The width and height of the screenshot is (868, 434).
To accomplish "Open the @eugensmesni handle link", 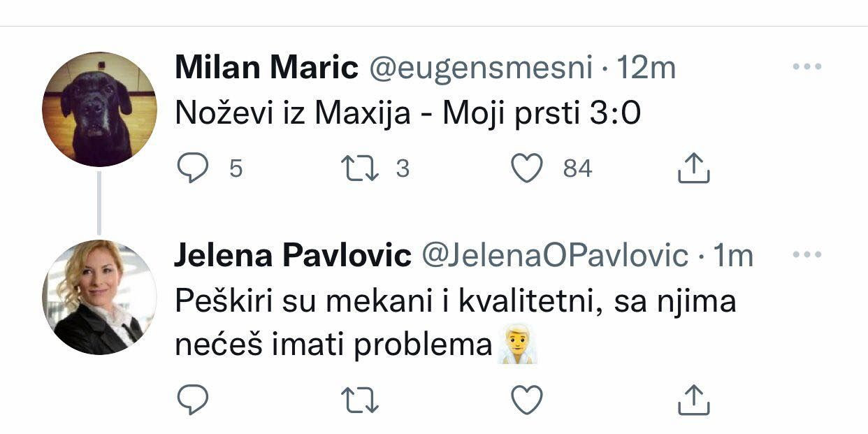I will 480,68.
